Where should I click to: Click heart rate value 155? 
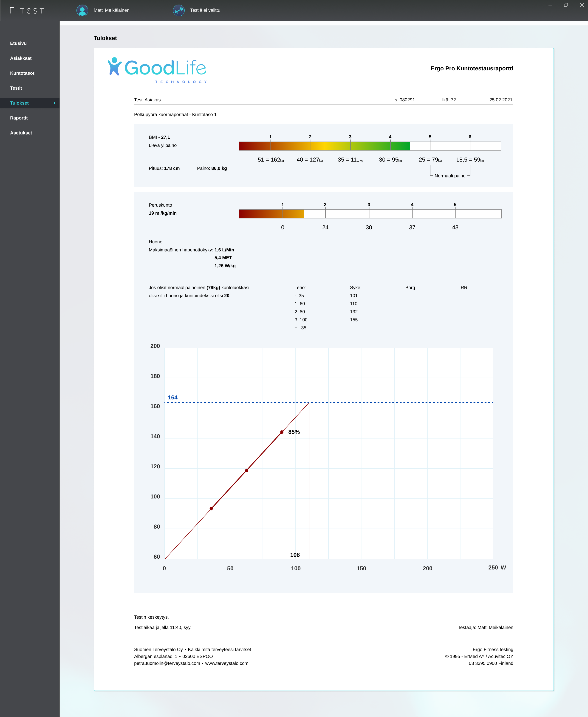point(354,319)
